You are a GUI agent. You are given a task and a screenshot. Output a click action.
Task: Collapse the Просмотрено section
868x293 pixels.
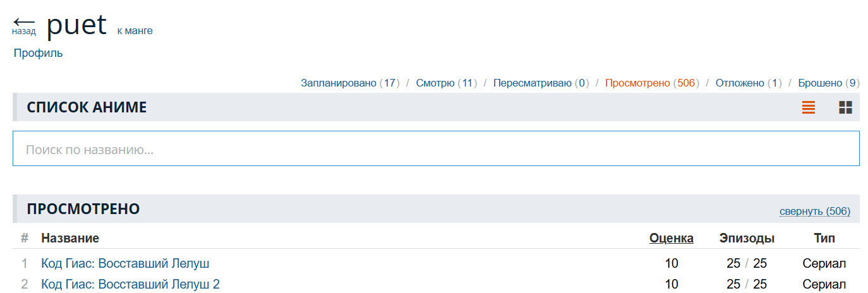click(x=814, y=211)
